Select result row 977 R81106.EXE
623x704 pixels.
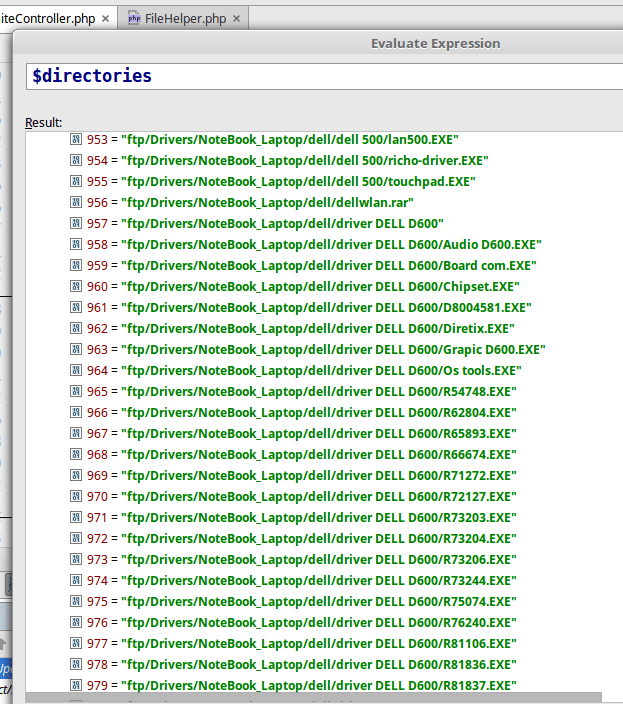tap(293, 644)
